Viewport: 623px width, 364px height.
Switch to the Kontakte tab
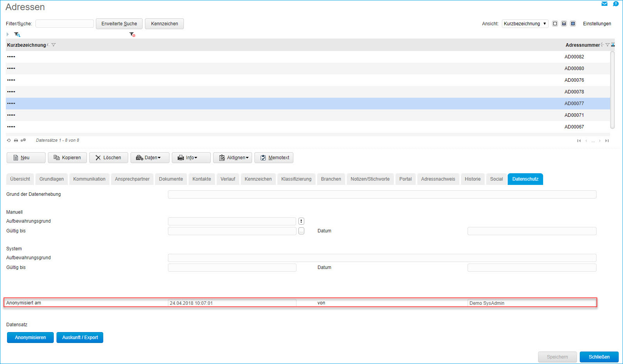point(202,179)
